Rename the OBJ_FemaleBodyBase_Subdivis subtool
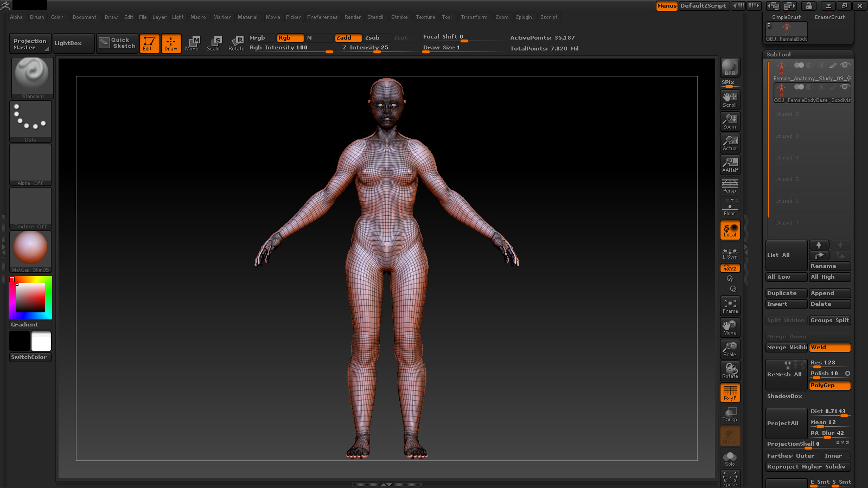The image size is (868, 488). click(829, 266)
